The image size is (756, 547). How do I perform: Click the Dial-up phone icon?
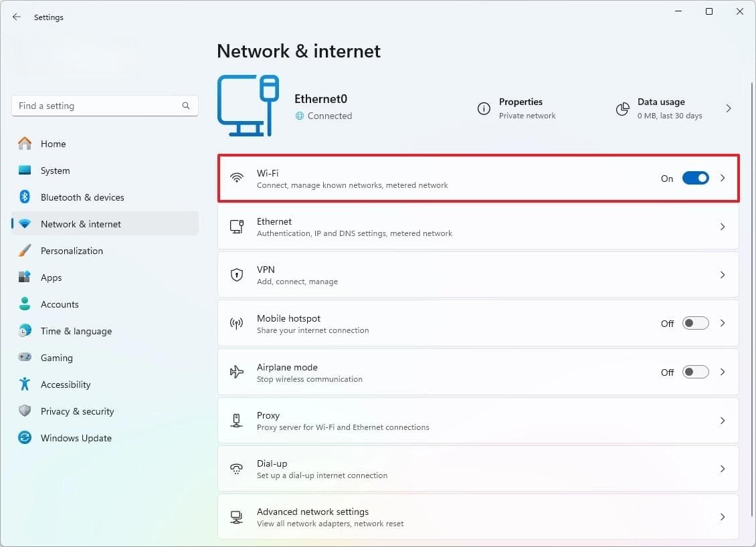pyautogui.click(x=236, y=469)
